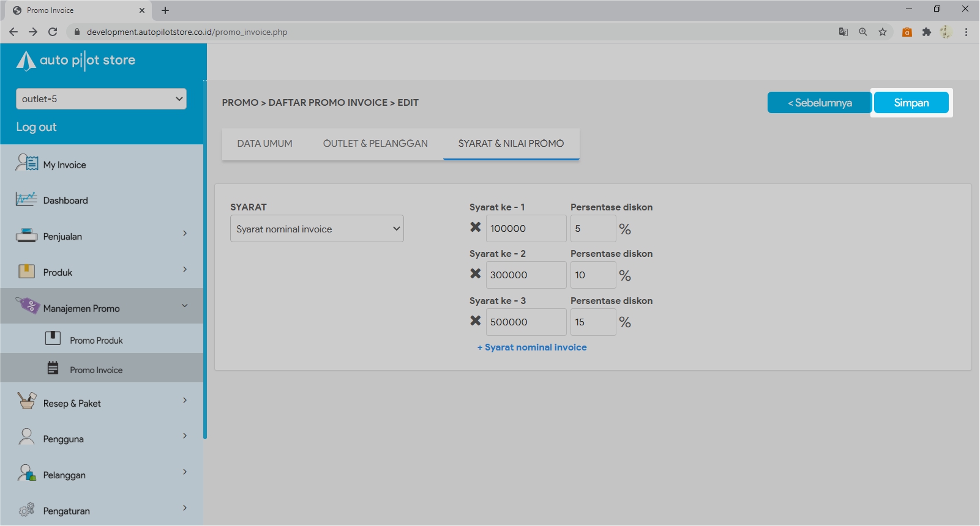Remove Syarat ke - 1 with X icon
This screenshot has height=526, width=980.
point(475,228)
